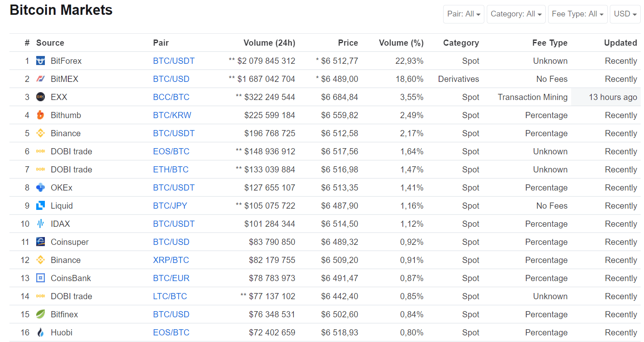
Task: Click the # column header
Action: 27,43
